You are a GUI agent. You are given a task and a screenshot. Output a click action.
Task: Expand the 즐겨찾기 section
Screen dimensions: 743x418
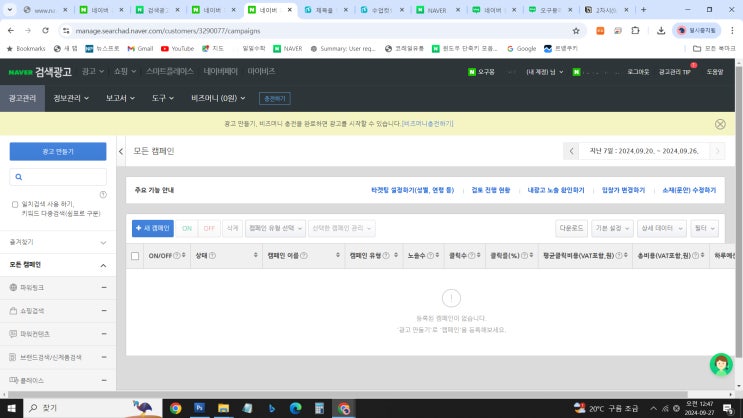point(58,242)
